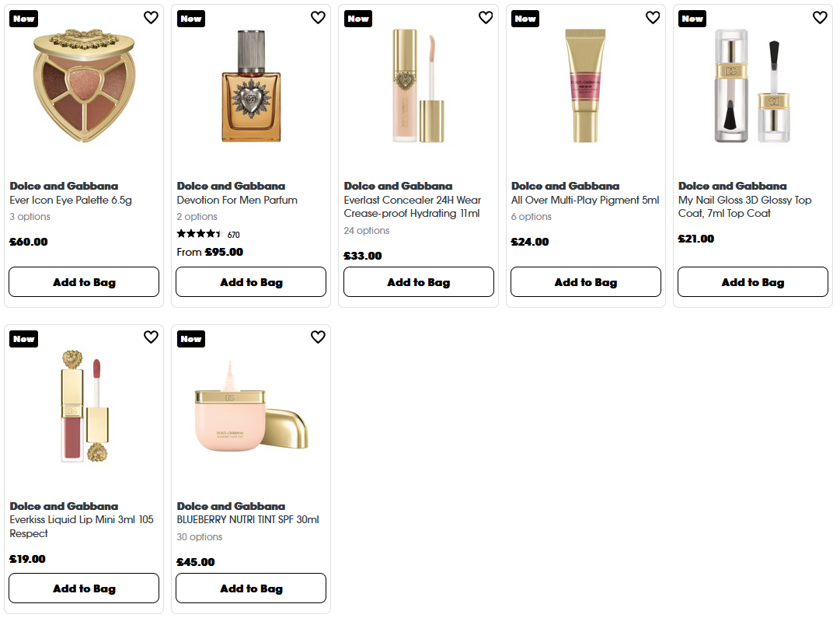Favorite the Everkiss Liquid Lip Mini

(x=151, y=337)
